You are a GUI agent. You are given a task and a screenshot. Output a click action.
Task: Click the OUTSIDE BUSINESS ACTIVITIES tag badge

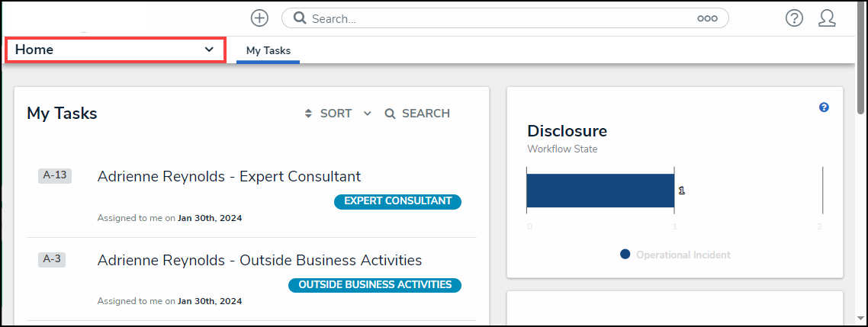click(375, 285)
